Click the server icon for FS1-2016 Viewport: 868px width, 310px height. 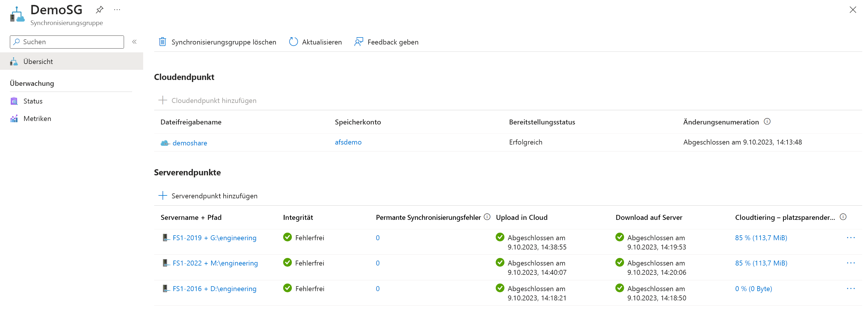166,289
